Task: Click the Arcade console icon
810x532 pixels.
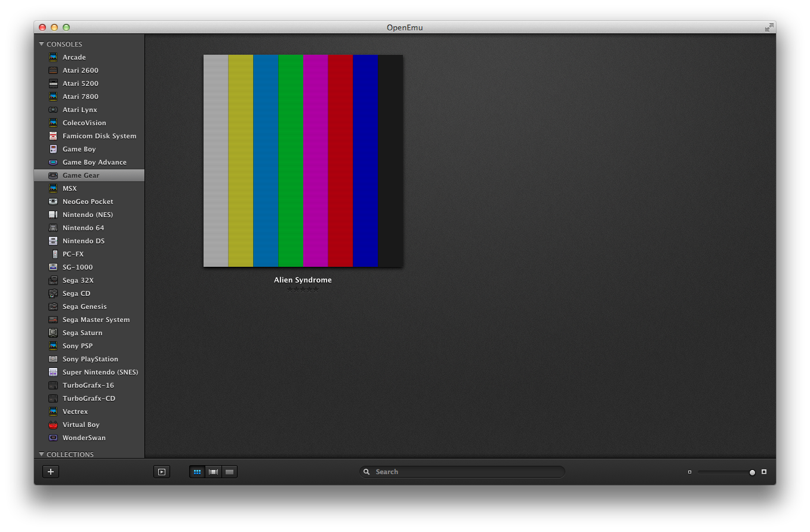Action: pyautogui.click(x=53, y=57)
